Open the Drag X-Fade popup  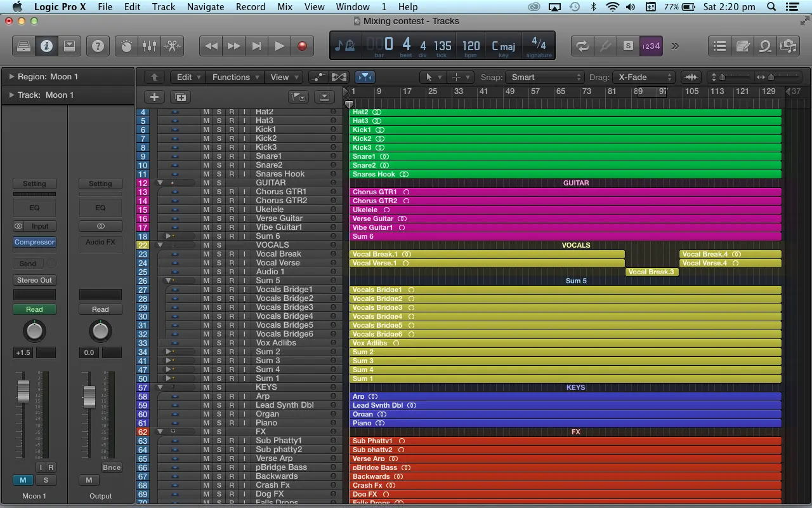[x=644, y=77]
